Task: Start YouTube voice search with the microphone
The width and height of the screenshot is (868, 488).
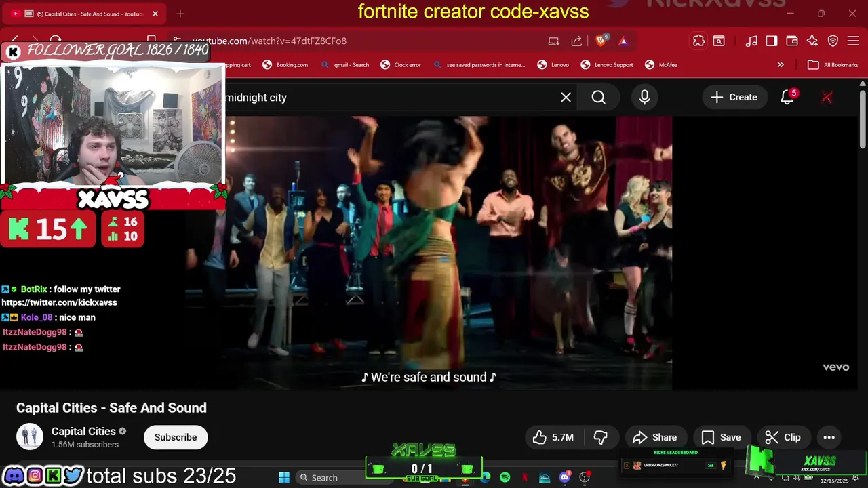Action: tap(644, 98)
